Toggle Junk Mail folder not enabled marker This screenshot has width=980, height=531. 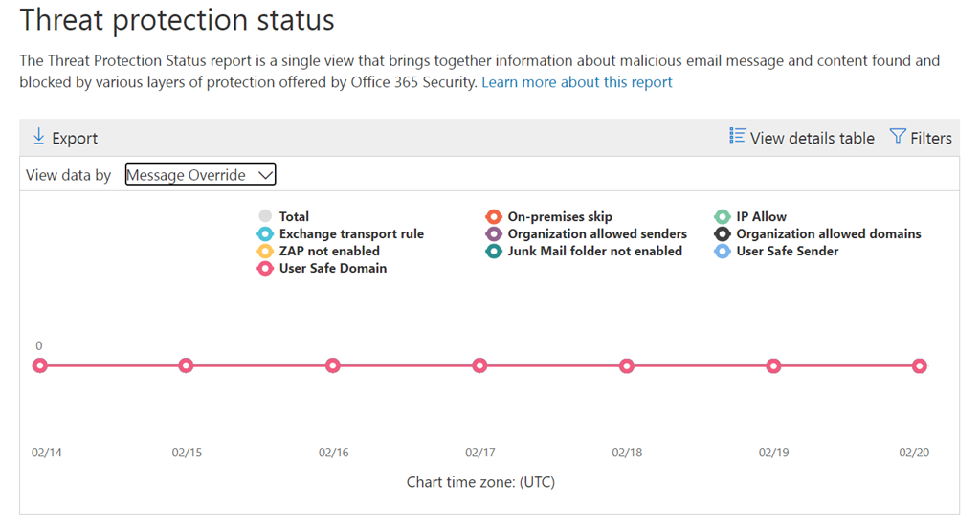pos(494,252)
